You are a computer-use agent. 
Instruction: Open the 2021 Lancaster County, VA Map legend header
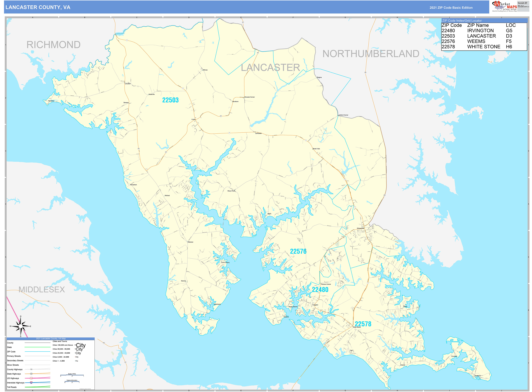pos(51,339)
